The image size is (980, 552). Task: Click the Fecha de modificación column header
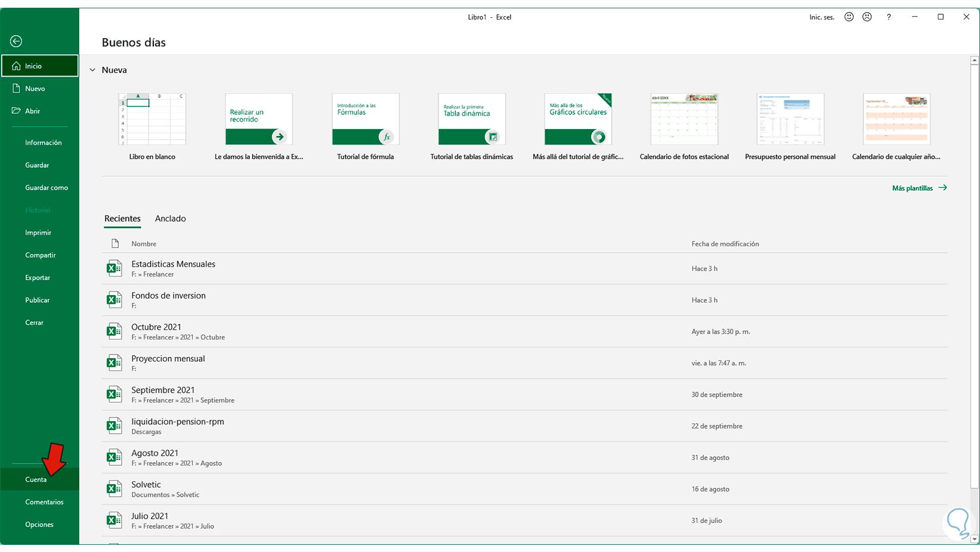725,244
